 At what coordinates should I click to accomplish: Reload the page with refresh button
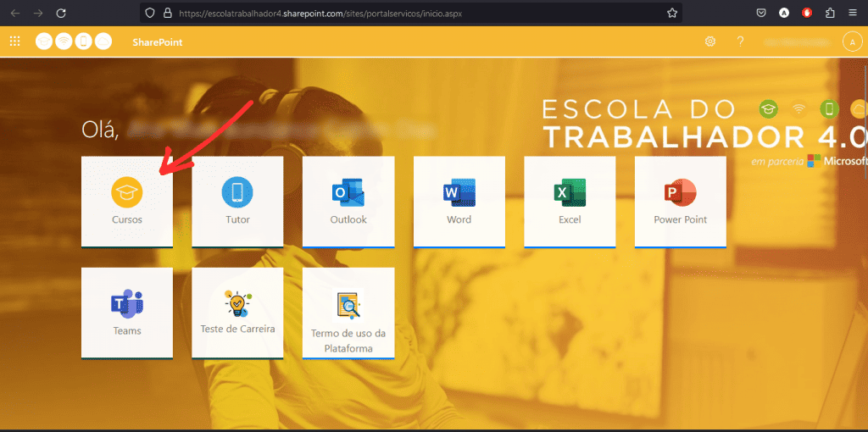click(61, 14)
